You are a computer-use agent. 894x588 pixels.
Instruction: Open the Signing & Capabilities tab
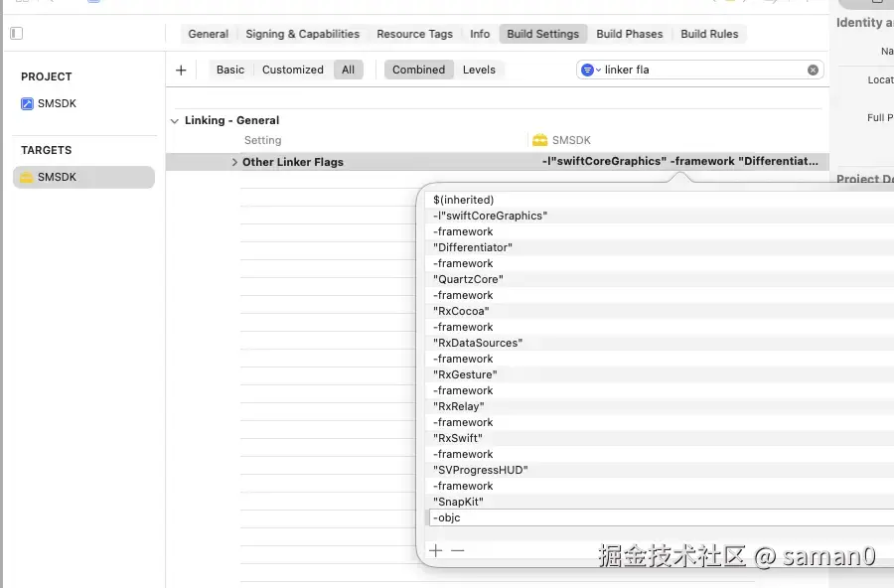[x=302, y=34]
